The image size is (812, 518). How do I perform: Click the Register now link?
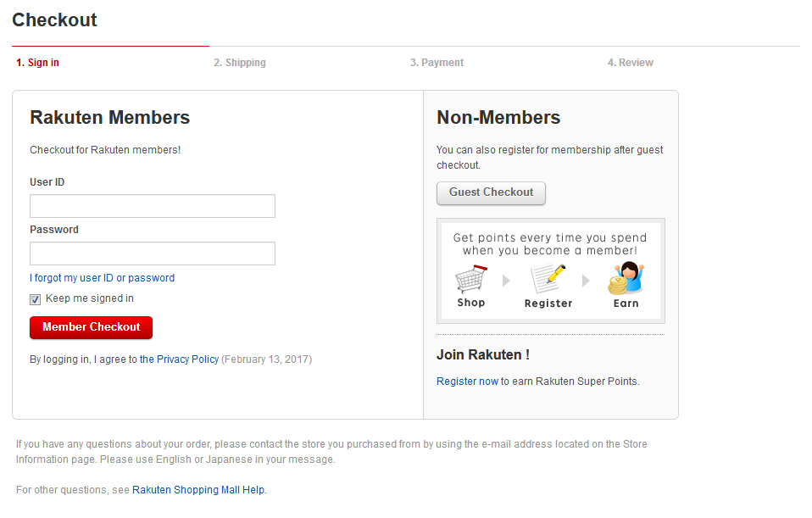[467, 382]
